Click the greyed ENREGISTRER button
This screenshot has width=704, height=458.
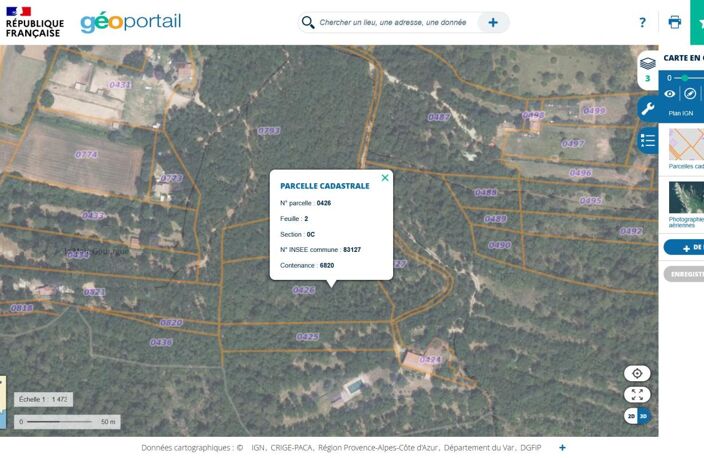684,274
